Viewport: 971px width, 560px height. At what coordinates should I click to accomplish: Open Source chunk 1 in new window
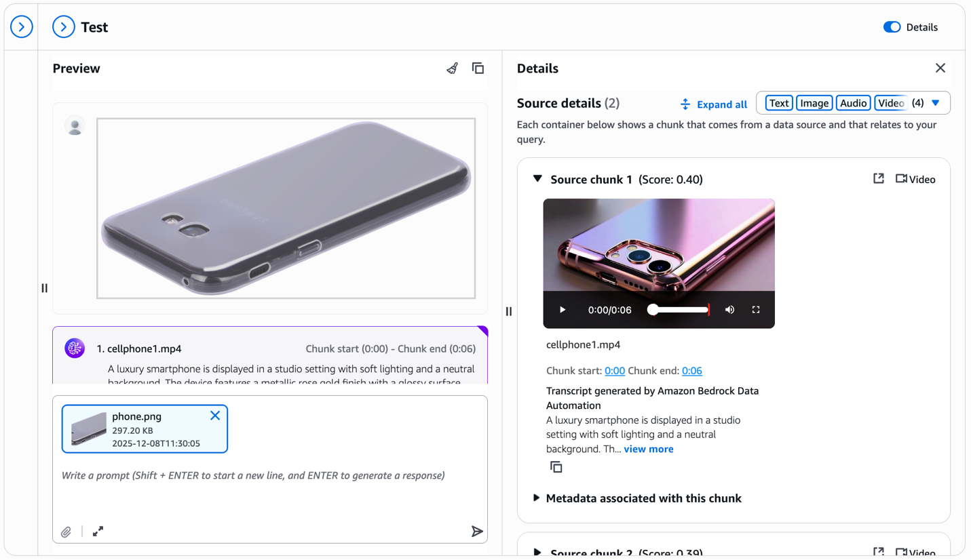(x=879, y=179)
